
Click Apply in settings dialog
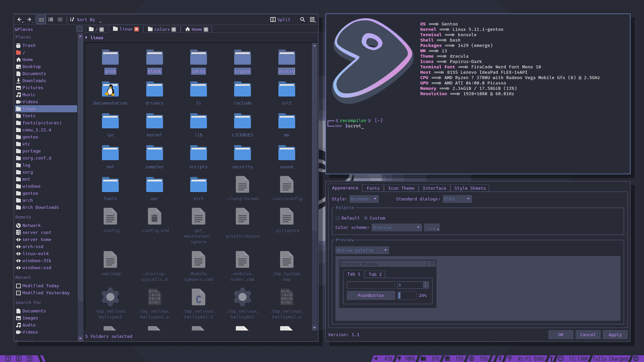[615, 335]
